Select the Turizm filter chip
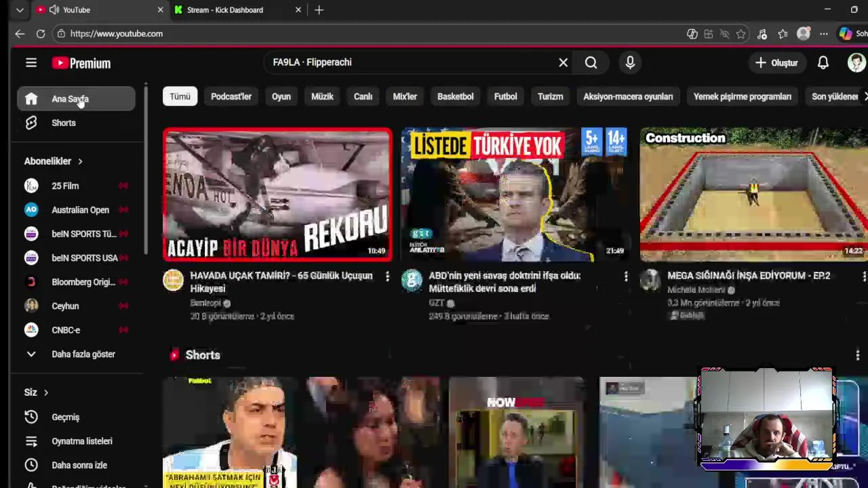The width and height of the screenshot is (868, 488). click(551, 97)
